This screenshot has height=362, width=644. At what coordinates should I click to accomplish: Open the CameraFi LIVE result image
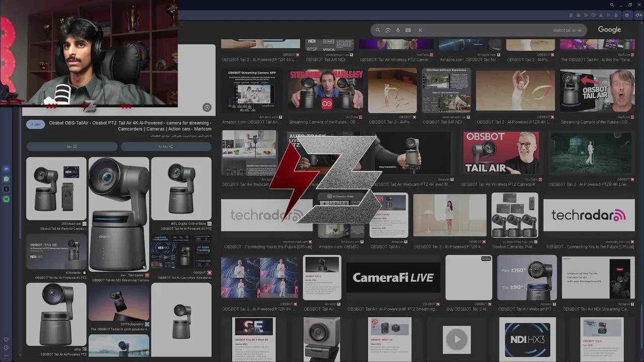point(393,278)
